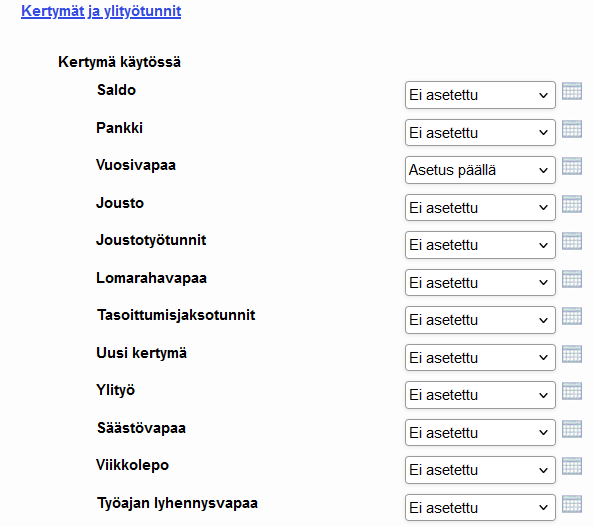Open the calendar icon beside Saldo
The width and height of the screenshot is (594, 526).
572,91
